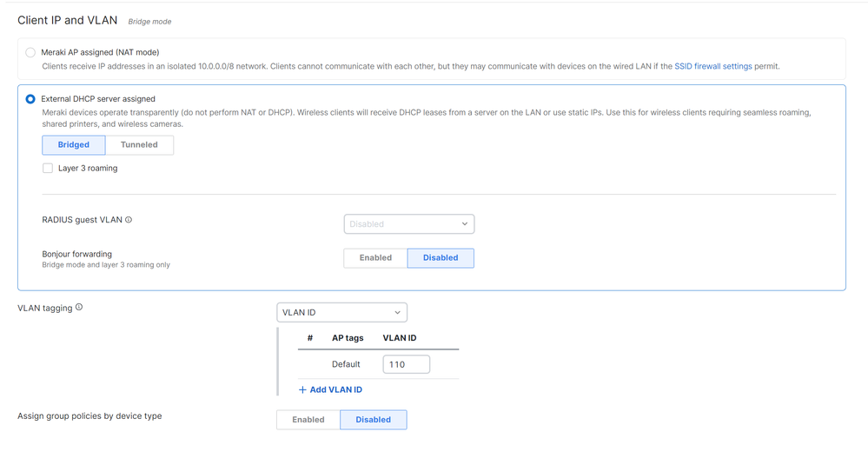The height and width of the screenshot is (452, 868).
Task: Click the AP tags column header
Action: pos(348,338)
